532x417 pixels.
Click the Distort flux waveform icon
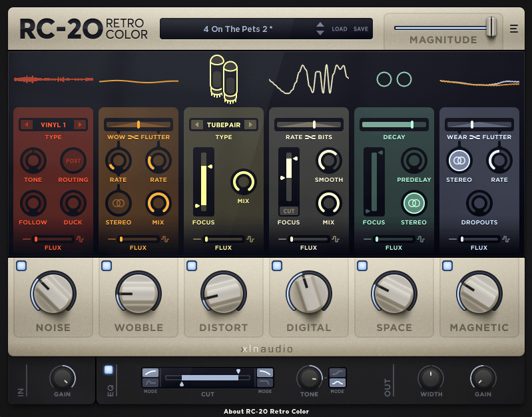coord(250,239)
